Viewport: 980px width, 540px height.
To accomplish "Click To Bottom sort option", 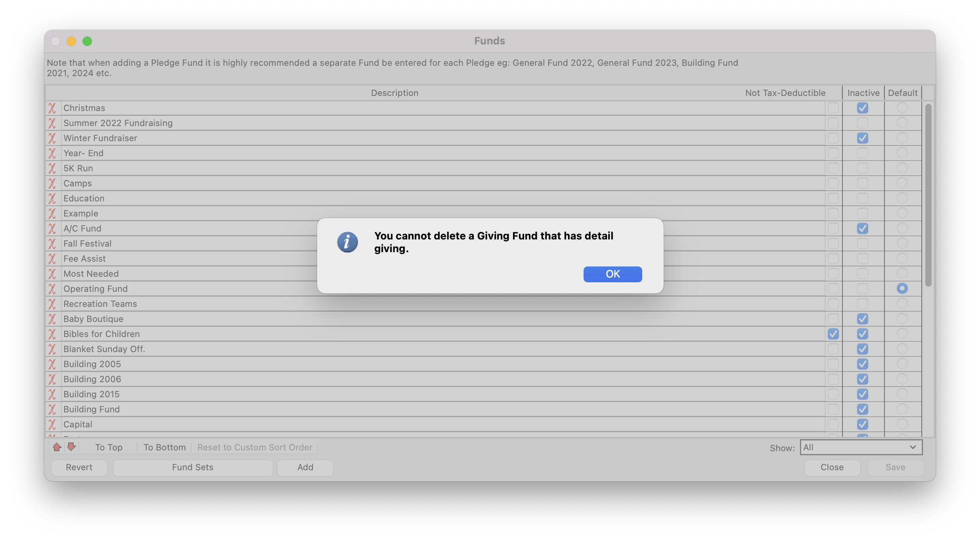I will [165, 447].
